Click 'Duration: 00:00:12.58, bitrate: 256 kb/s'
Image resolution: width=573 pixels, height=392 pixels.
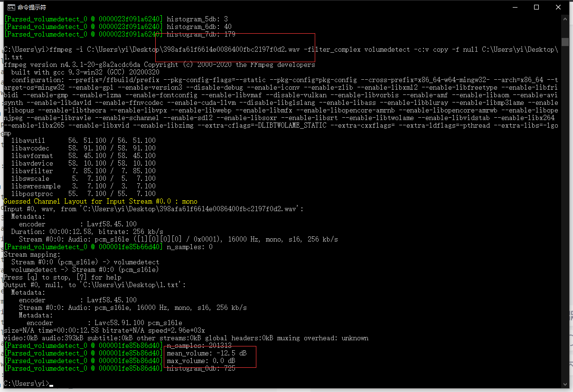click(87, 232)
